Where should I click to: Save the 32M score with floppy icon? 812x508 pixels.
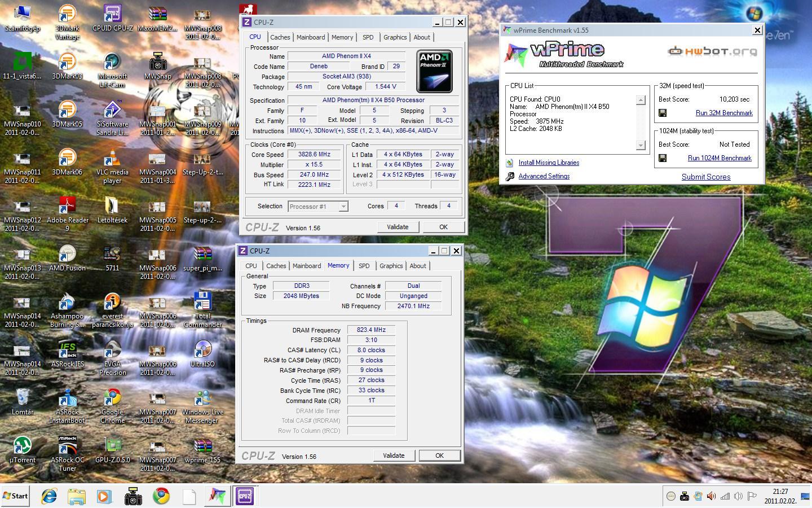(x=663, y=113)
